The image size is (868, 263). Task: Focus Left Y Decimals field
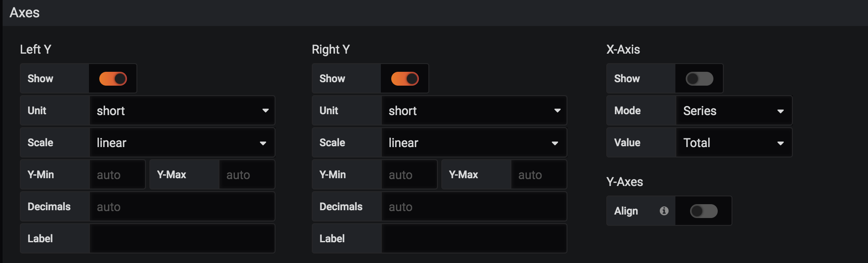182,207
